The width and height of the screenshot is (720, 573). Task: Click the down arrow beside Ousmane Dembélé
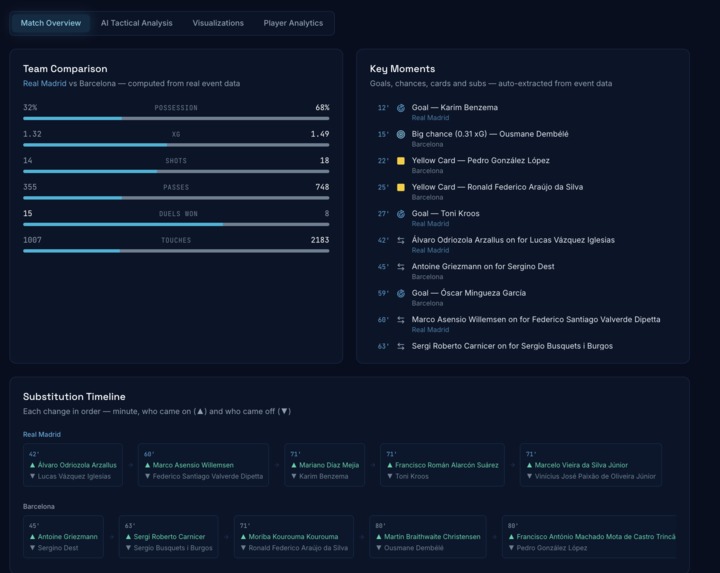pyautogui.click(x=379, y=548)
